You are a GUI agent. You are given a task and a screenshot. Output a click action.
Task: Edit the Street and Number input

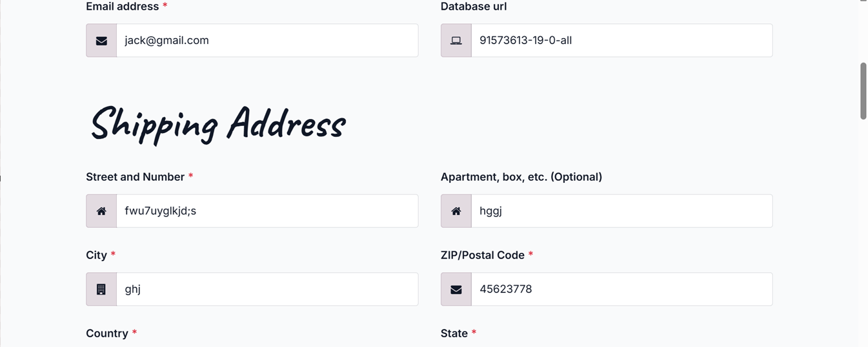click(267, 211)
